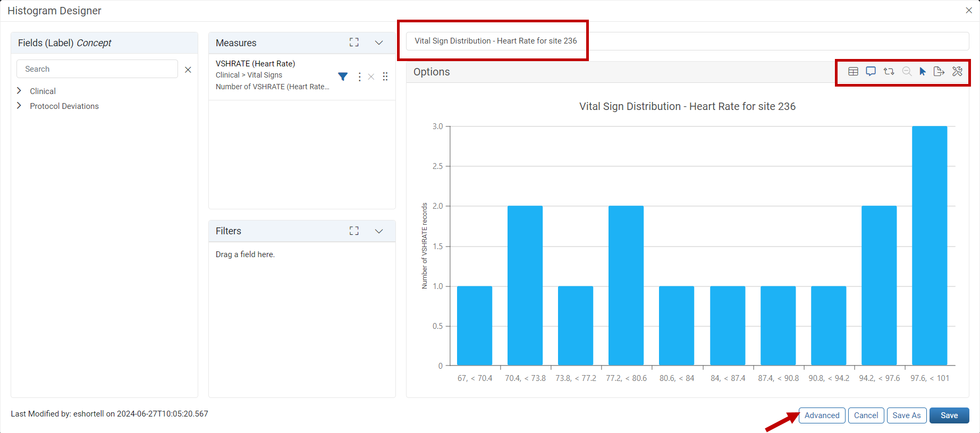Click the Fields search input box
Screen dimensions: 980x433
coord(97,69)
